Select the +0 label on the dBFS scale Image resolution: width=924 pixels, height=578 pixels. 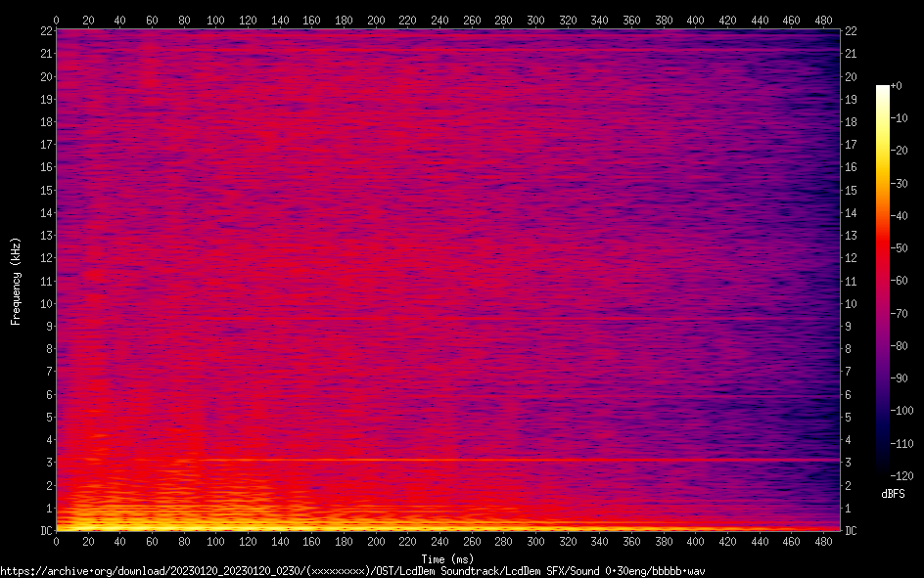[897, 86]
